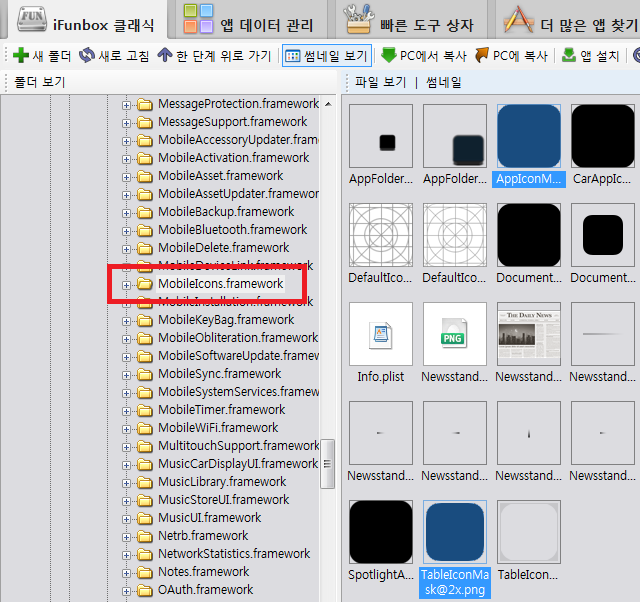640x602 pixels.
Task: Expand MobileActivation.framework node
Action: pos(126,159)
